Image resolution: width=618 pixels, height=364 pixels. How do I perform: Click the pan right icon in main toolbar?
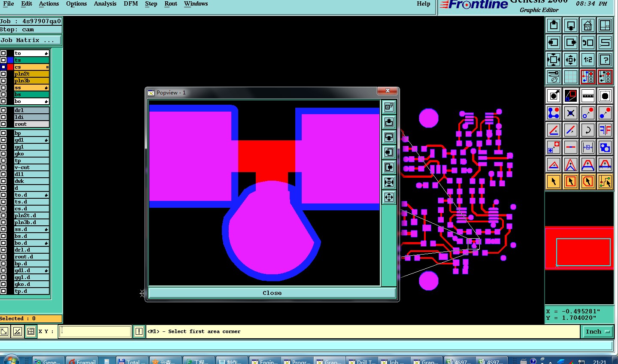click(x=571, y=42)
